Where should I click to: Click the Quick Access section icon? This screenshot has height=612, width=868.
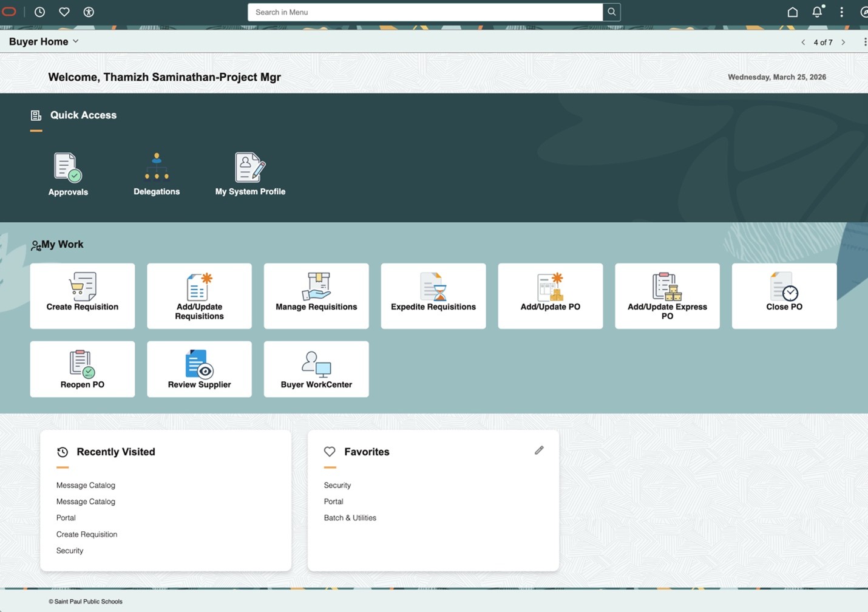(36, 115)
